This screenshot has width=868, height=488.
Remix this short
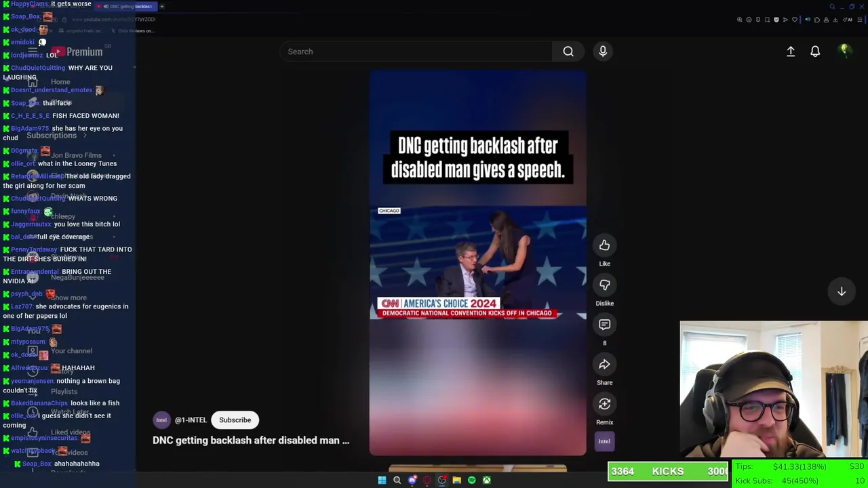click(x=604, y=404)
